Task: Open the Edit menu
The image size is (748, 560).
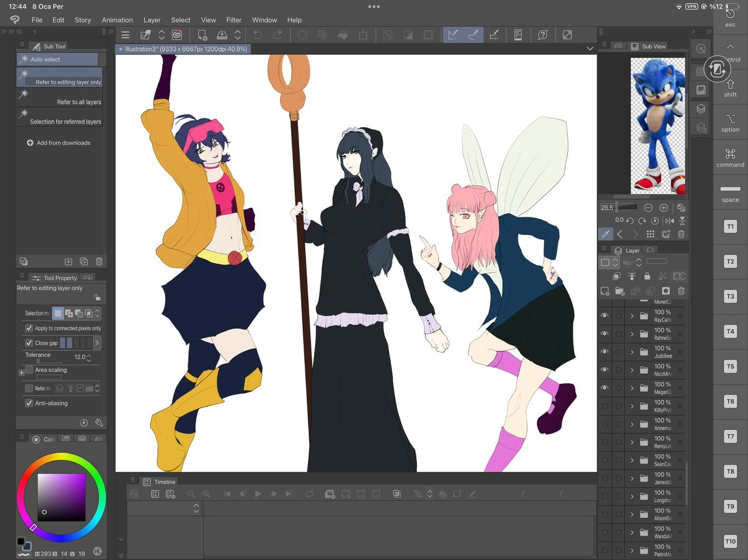Action: (58, 20)
